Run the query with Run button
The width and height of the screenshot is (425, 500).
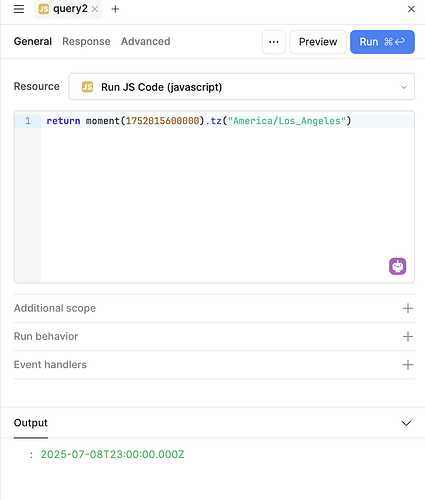382,42
